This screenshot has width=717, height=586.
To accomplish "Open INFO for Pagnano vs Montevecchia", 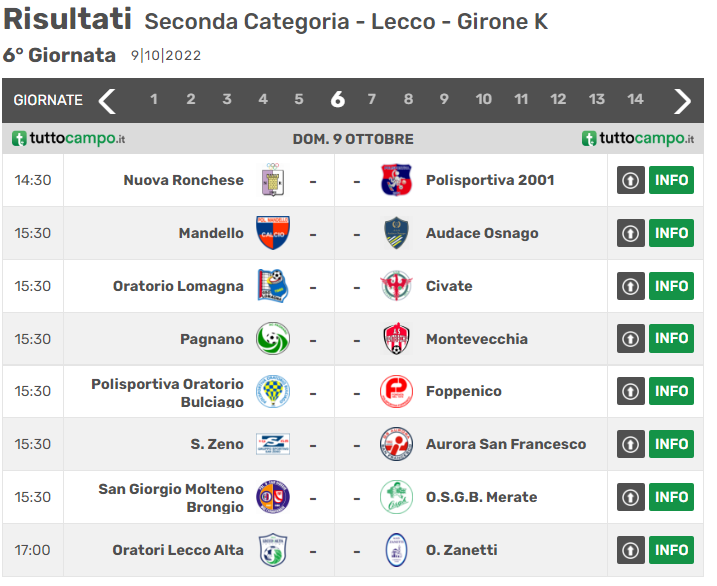I will pos(671,339).
